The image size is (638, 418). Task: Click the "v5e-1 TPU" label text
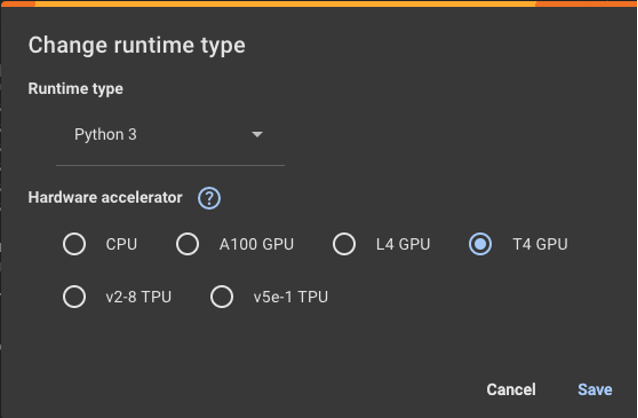pyautogui.click(x=290, y=297)
